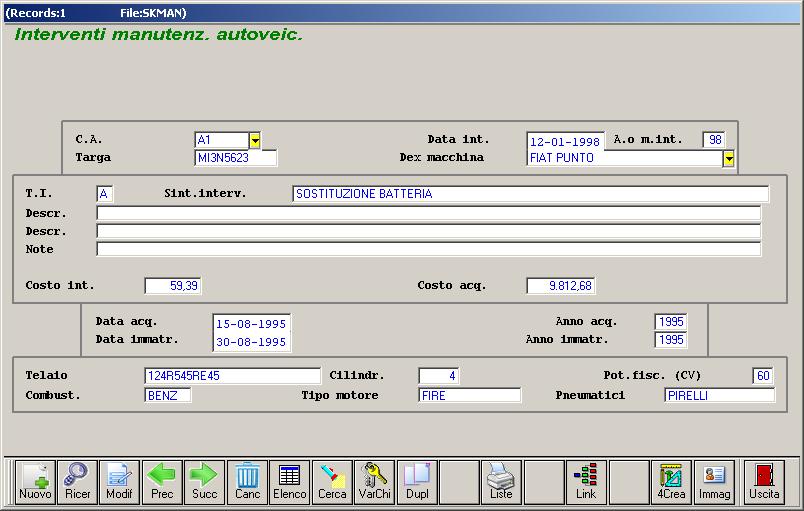Click the Data immatr. field 30-08-1995

[x=252, y=342]
